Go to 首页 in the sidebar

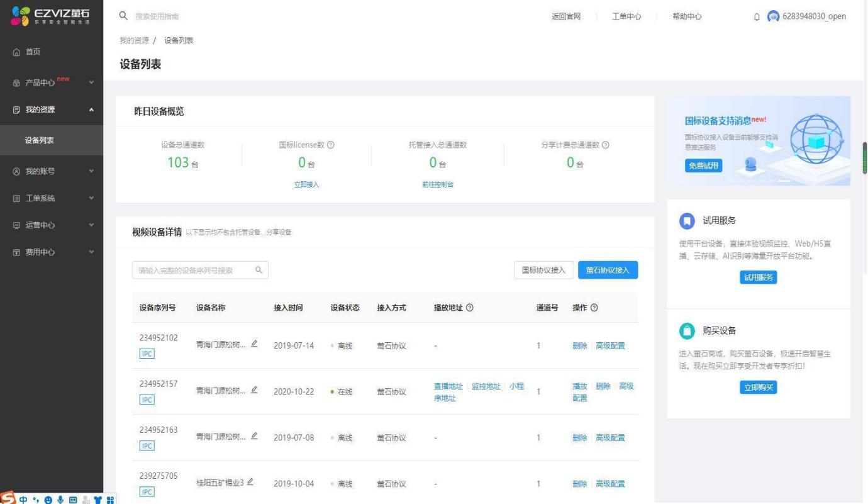pyautogui.click(x=33, y=52)
